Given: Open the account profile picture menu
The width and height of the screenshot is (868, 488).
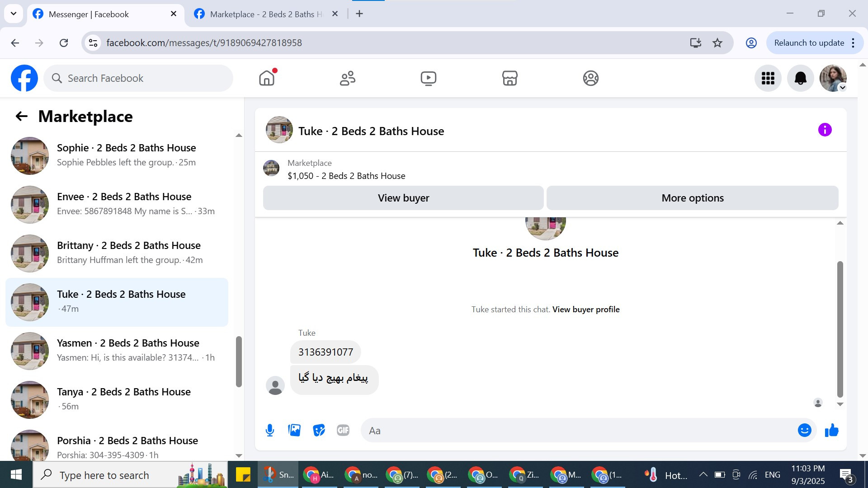Looking at the screenshot, I should pyautogui.click(x=833, y=78).
